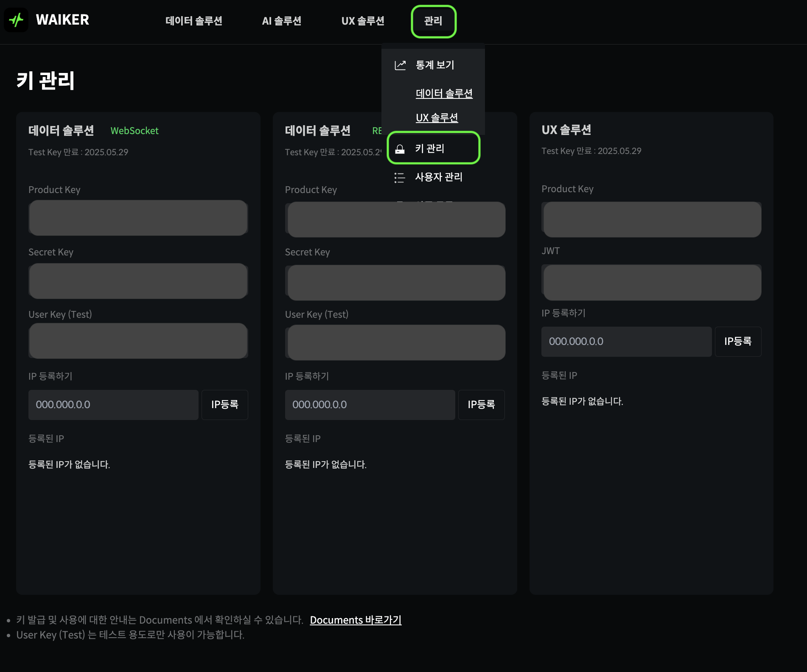
Task: Open 데이터 솔루션 statistics link in dropdown
Action: pyautogui.click(x=444, y=93)
